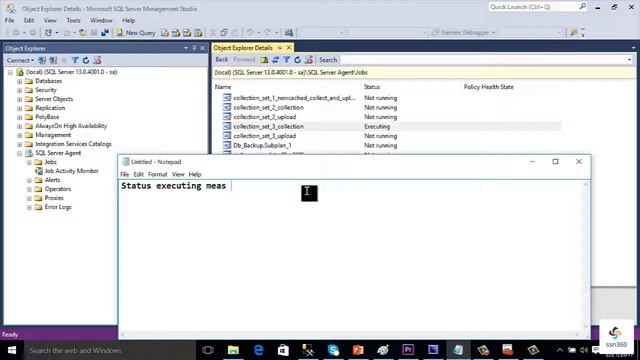
Task: Click the Disconnect icon in Object Explorer toolbar
Action: [53, 60]
